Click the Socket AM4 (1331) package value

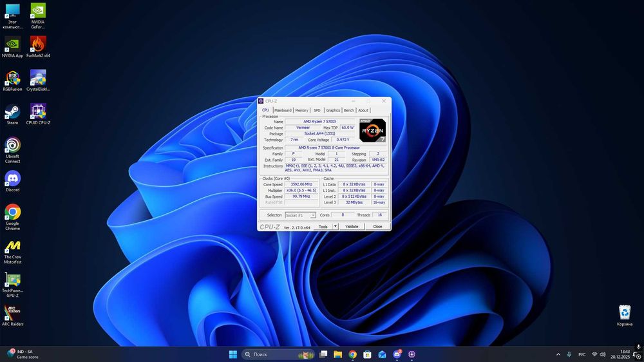click(x=319, y=134)
